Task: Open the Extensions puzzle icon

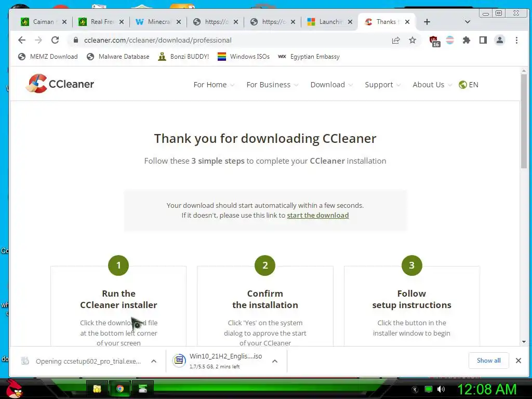Action: [x=467, y=40]
